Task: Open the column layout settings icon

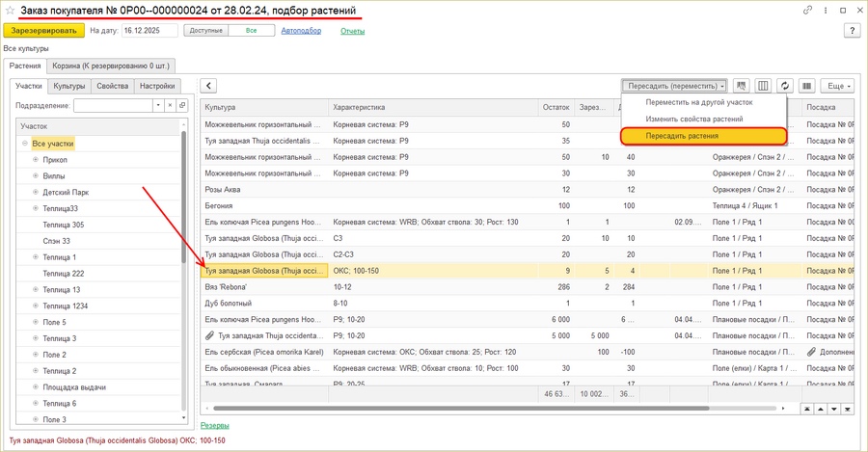Action: pos(764,86)
